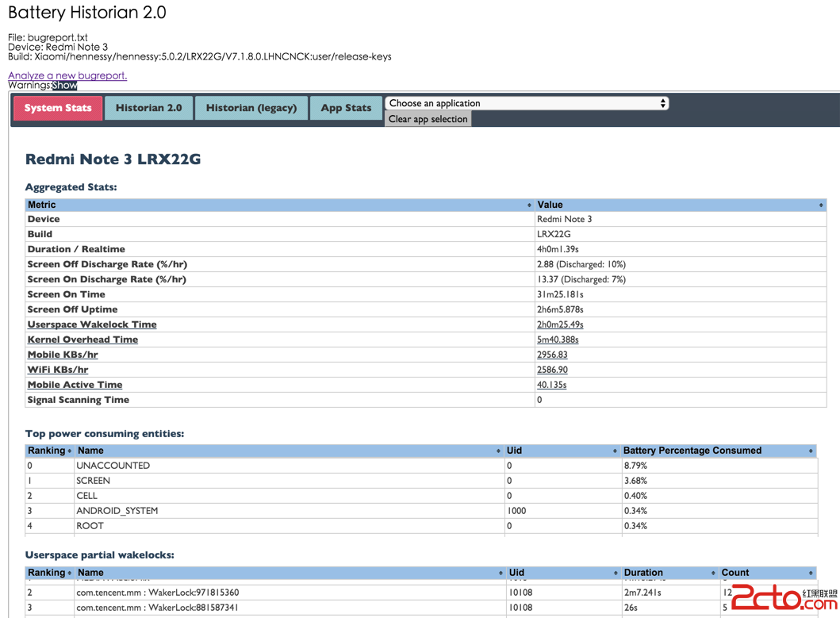Click the Screen Off Uptime value 2h6m5.878s
The height and width of the screenshot is (618, 840).
[560, 309]
